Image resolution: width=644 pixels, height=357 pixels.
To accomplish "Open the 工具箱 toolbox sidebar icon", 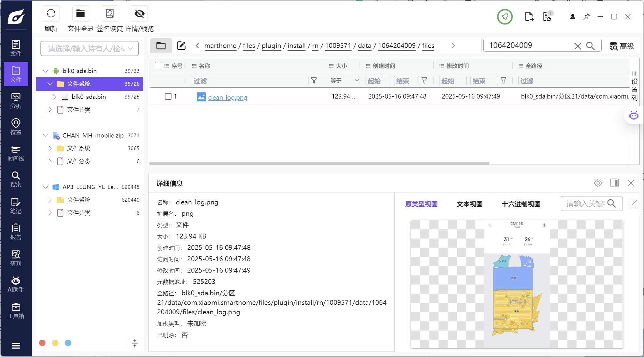I will tap(16, 311).
